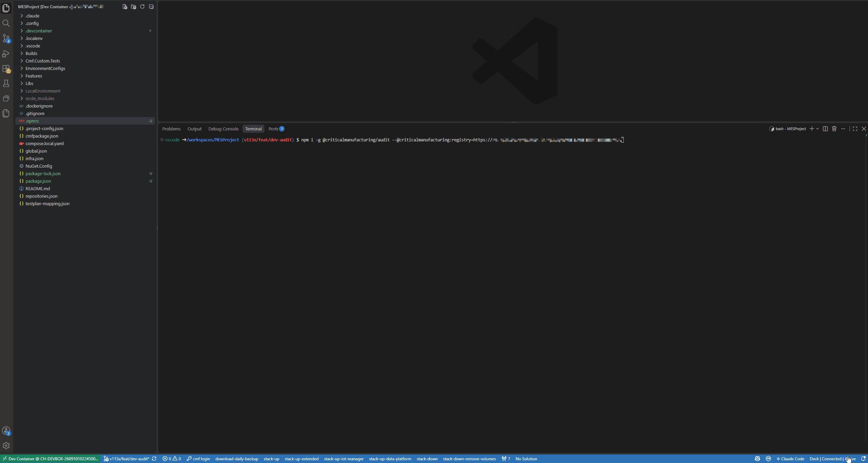This screenshot has width=868, height=463.
Task: Click No Solution in status bar
Action: tap(526, 459)
